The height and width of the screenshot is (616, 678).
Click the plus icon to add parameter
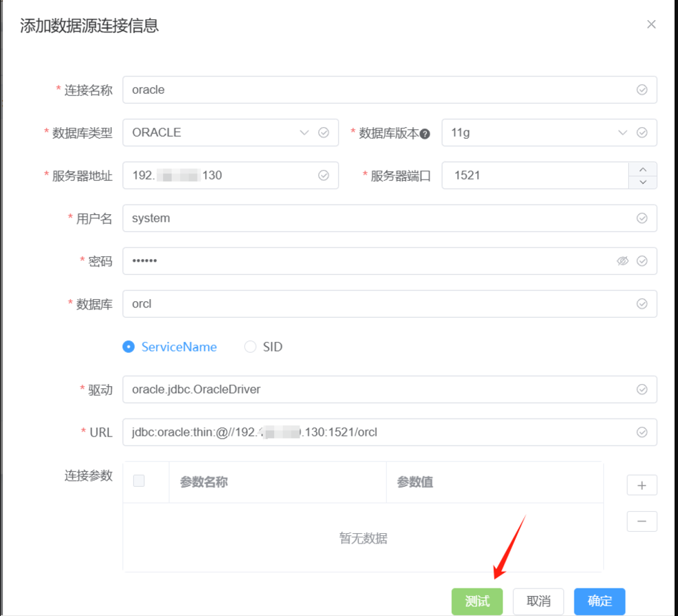(x=641, y=485)
